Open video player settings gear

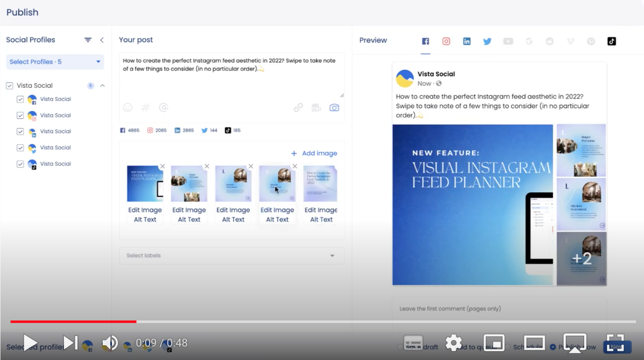(453, 343)
